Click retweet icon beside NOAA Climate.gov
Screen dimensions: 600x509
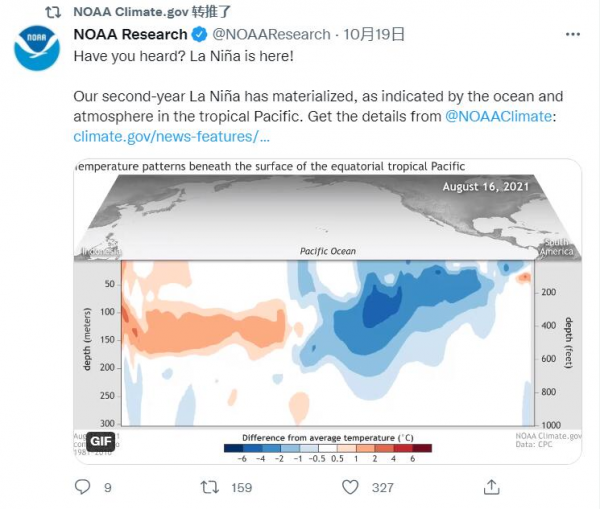point(54,11)
